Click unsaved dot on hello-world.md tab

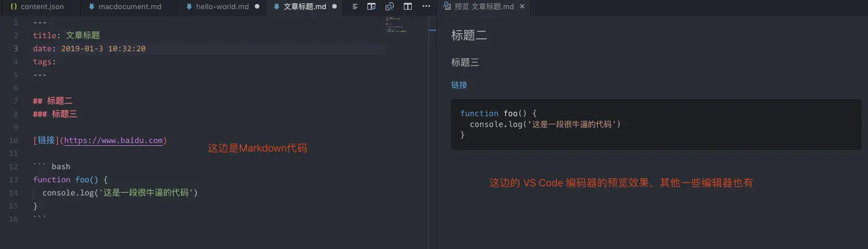[x=257, y=7]
